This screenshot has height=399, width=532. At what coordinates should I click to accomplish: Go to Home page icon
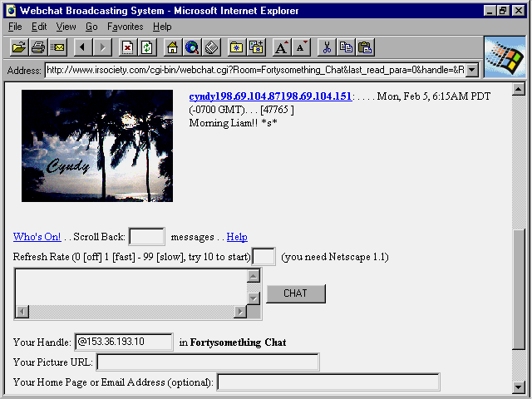[x=172, y=47]
